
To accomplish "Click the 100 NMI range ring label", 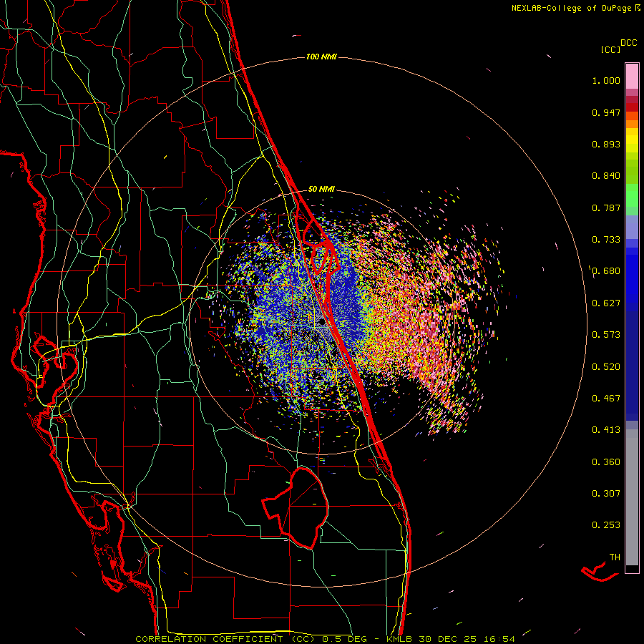I will (x=321, y=57).
